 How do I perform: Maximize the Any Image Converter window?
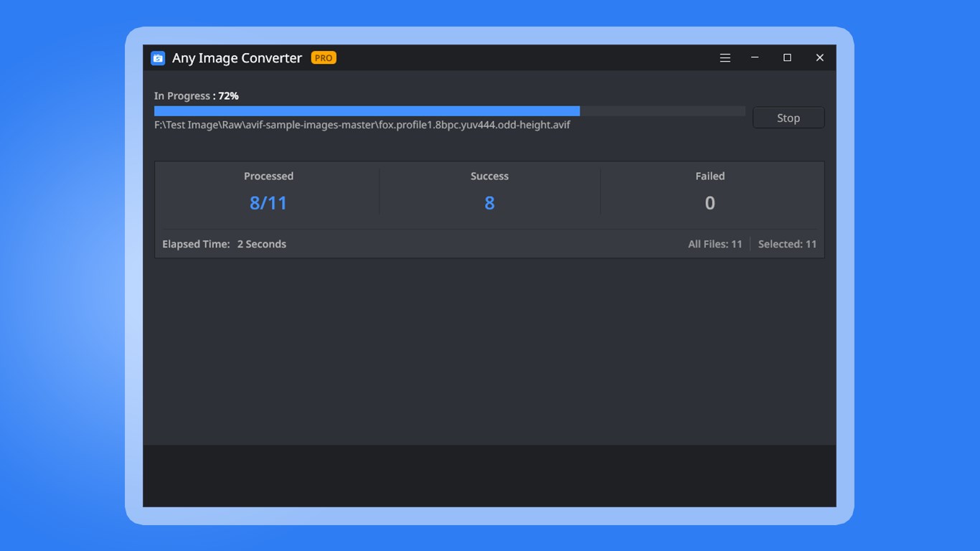tap(787, 57)
